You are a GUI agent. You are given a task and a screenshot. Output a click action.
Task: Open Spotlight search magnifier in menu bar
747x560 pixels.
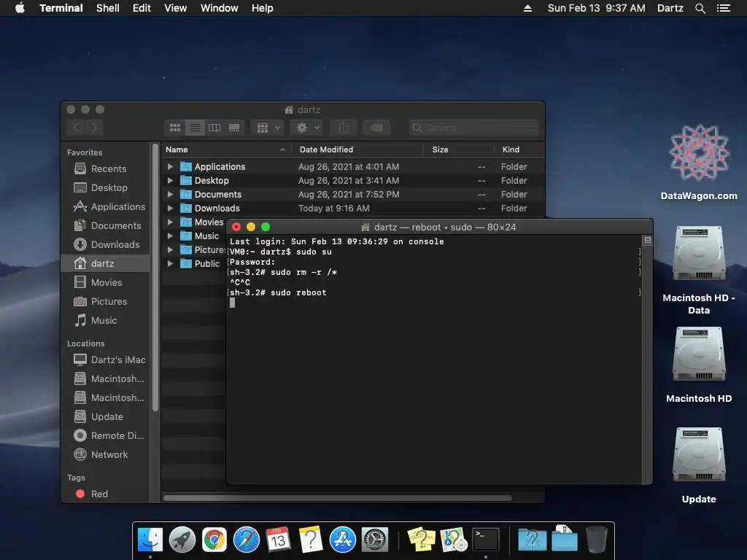tap(700, 8)
